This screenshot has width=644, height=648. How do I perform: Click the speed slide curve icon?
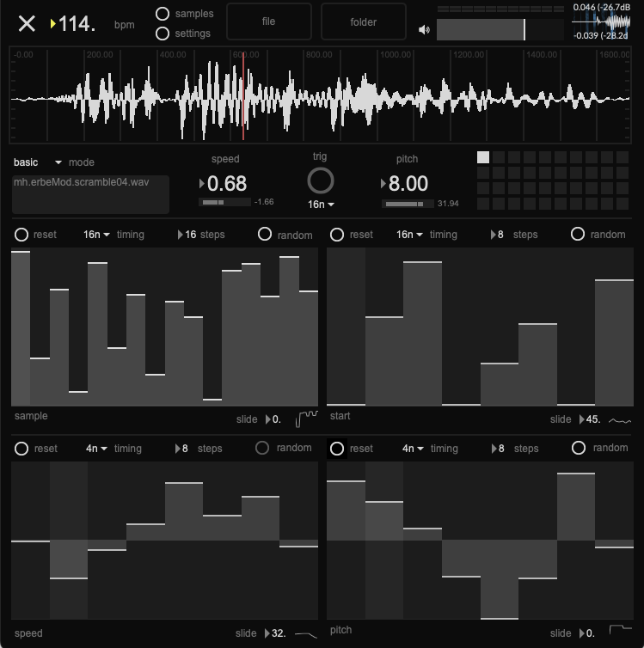pyautogui.click(x=306, y=634)
